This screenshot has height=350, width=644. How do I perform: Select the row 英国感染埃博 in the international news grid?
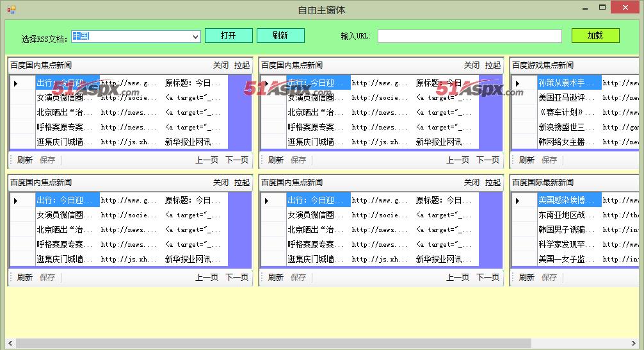[x=569, y=200]
